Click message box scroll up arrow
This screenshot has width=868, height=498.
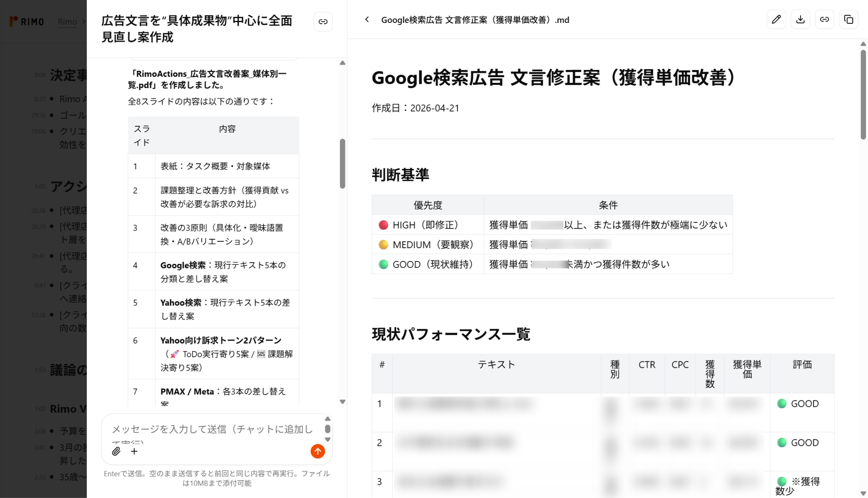[328, 419]
